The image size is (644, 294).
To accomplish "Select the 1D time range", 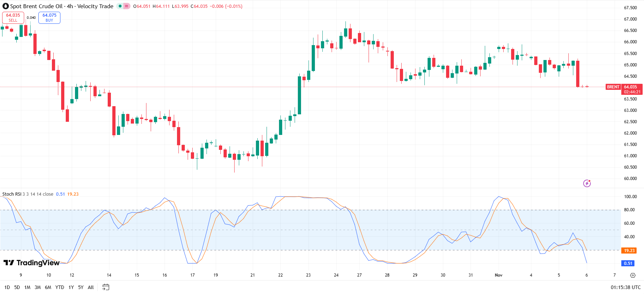I will click(7, 287).
